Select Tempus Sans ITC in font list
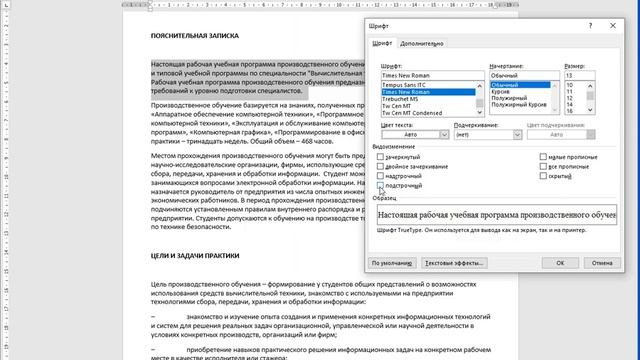The image size is (640, 360). pyautogui.click(x=428, y=85)
